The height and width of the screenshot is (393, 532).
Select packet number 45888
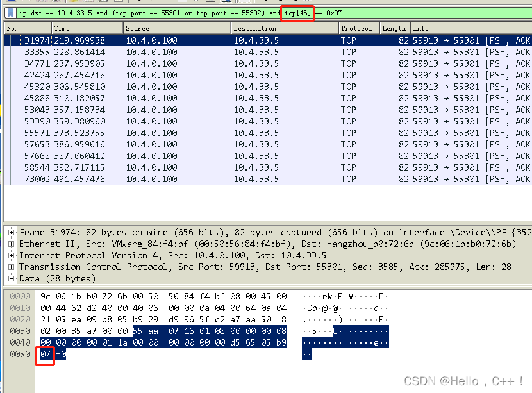point(268,98)
